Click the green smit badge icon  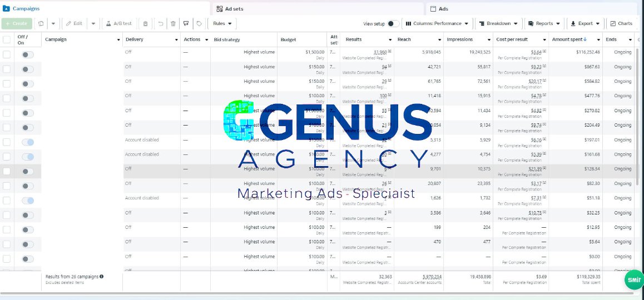coord(634,280)
